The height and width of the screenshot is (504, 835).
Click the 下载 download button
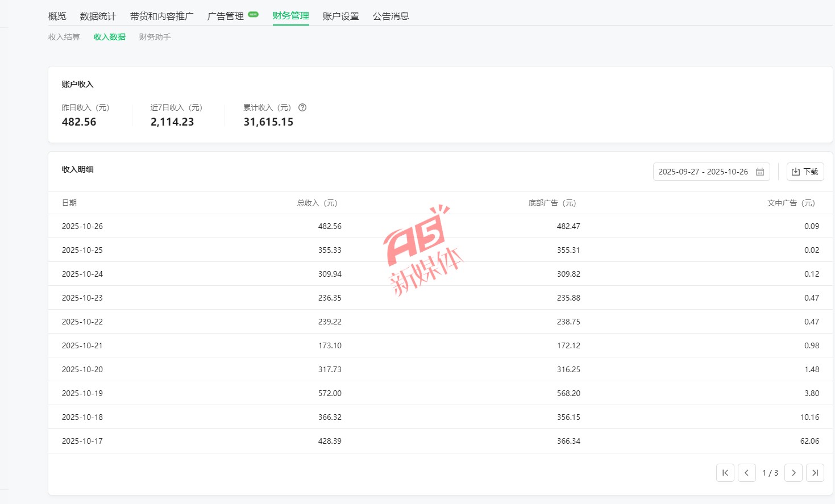pyautogui.click(x=805, y=172)
